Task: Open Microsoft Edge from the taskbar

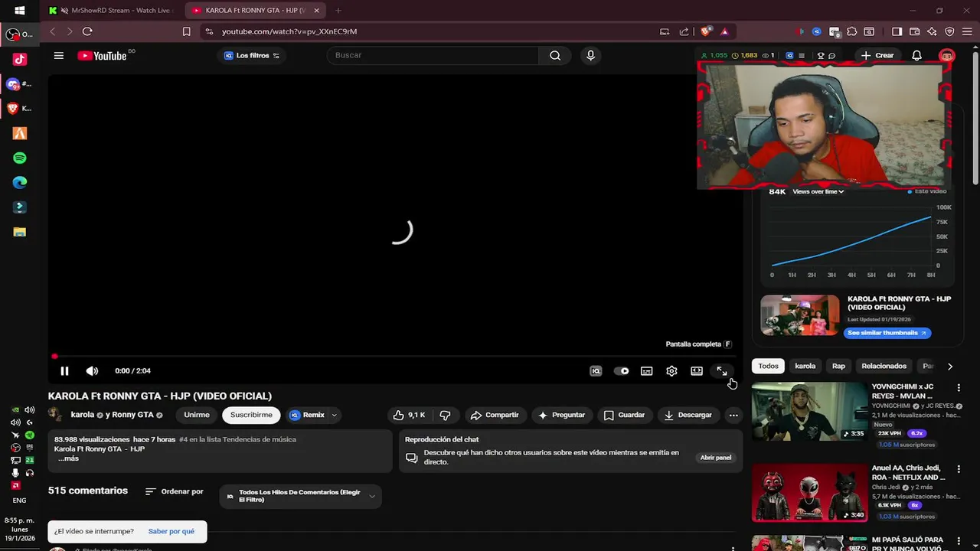Action: point(20,182)
